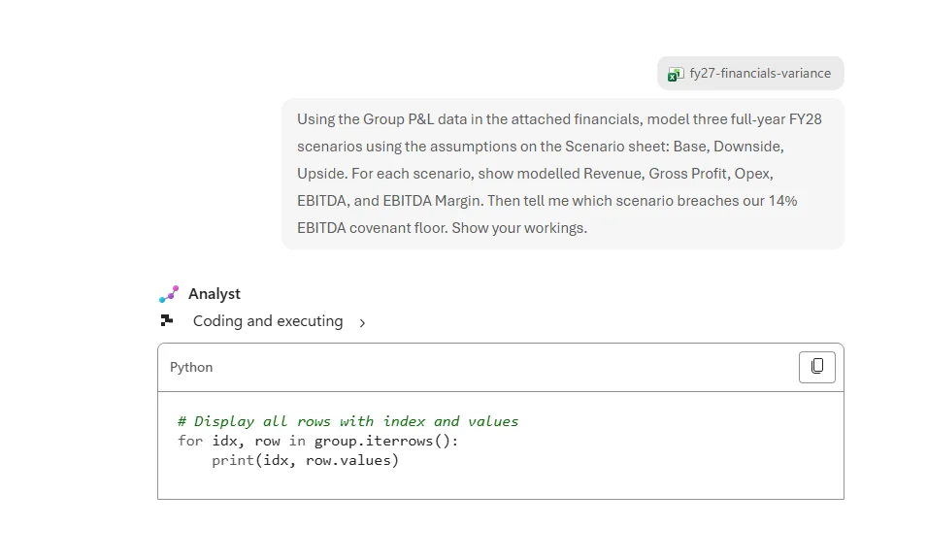Viewport: 927px width, 560px height.
Task: Click the Analyst name label
Action: click(214, 294)
